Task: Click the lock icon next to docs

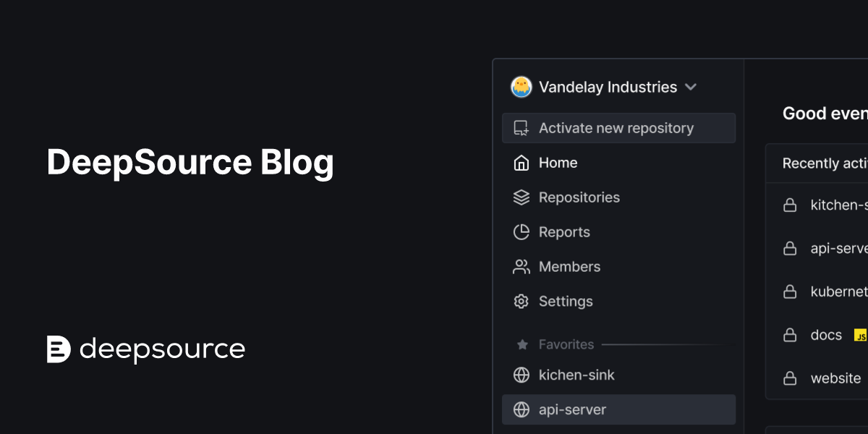Action: (x=790, y=335)
